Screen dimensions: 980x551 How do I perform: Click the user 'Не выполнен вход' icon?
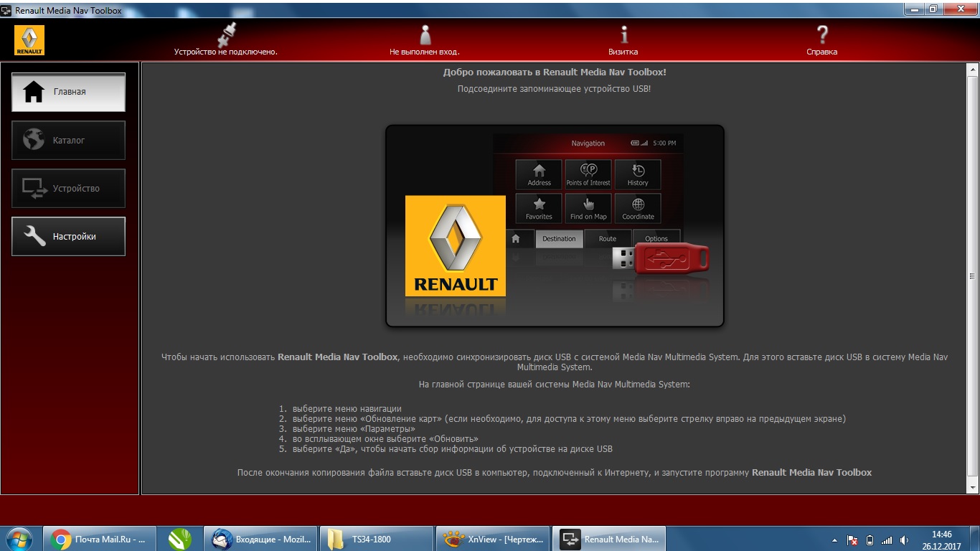click(425, 34)
